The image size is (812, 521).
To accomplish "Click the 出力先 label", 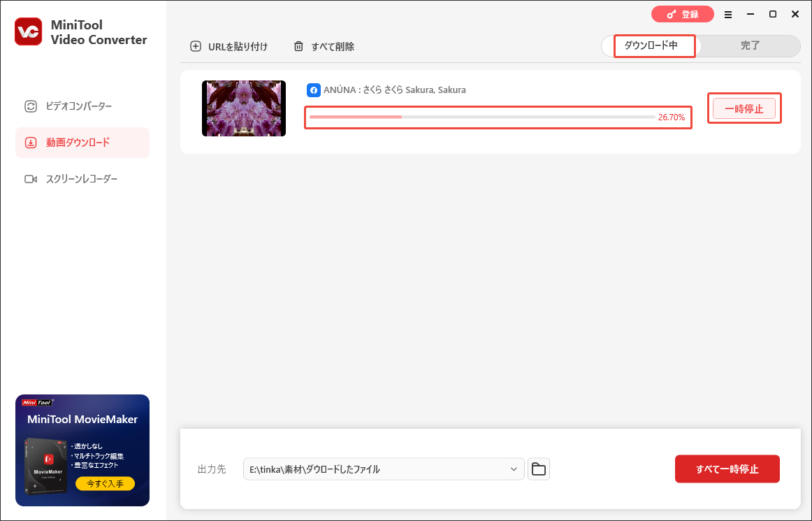I will tap(212, 469).
